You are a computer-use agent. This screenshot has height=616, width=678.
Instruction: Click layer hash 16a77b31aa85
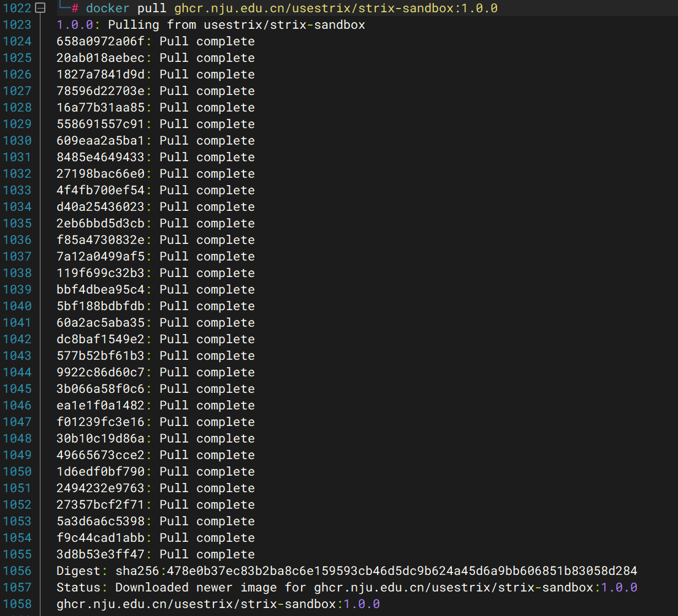(x=101, y=108)
